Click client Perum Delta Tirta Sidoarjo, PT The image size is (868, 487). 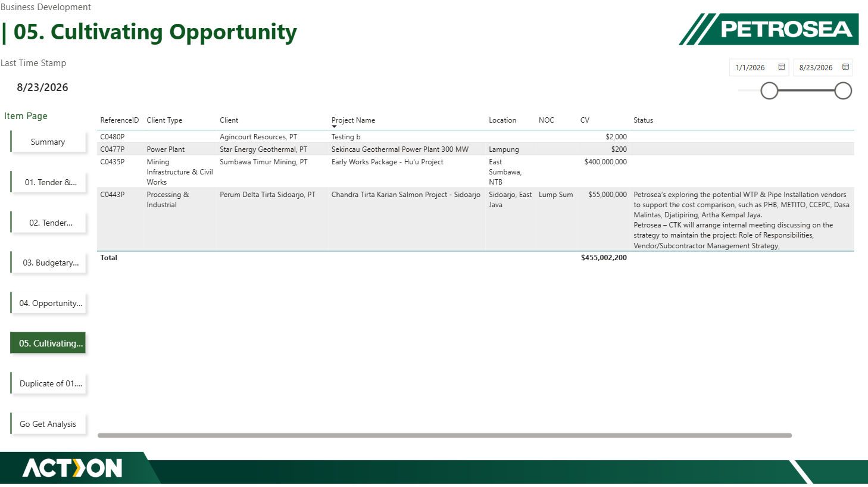tap(267, 195)
